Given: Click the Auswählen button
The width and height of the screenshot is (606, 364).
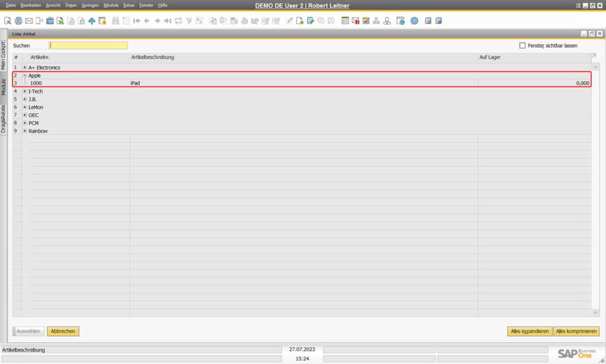Looking at the screenshot, I should tap(28, 331).
